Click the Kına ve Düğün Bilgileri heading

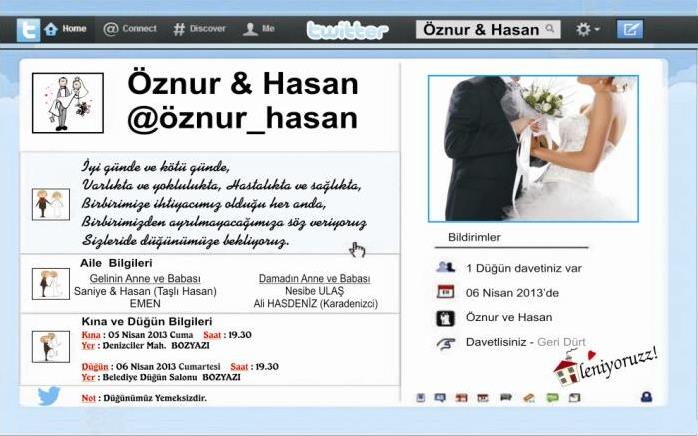coord(147,321)
